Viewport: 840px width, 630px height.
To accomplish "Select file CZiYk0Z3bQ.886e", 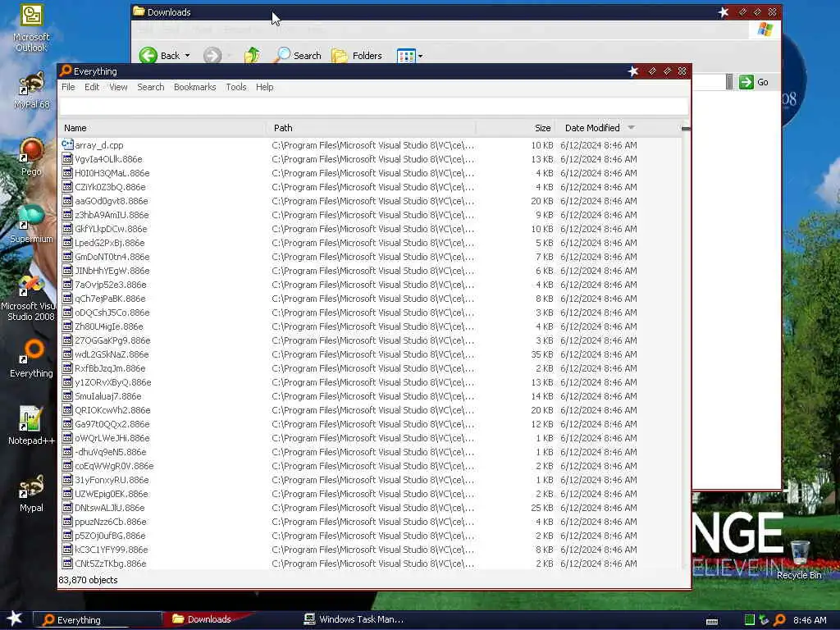I will (x=110, y=187).
